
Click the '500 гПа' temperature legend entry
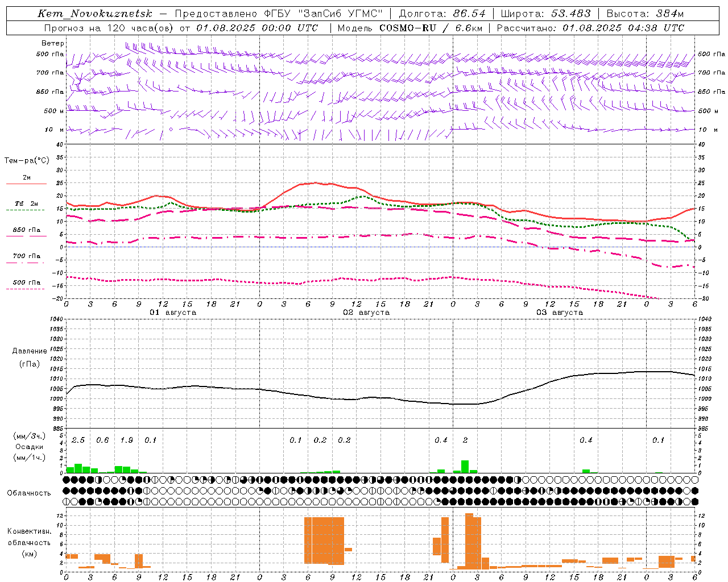[x=26, y=282]
